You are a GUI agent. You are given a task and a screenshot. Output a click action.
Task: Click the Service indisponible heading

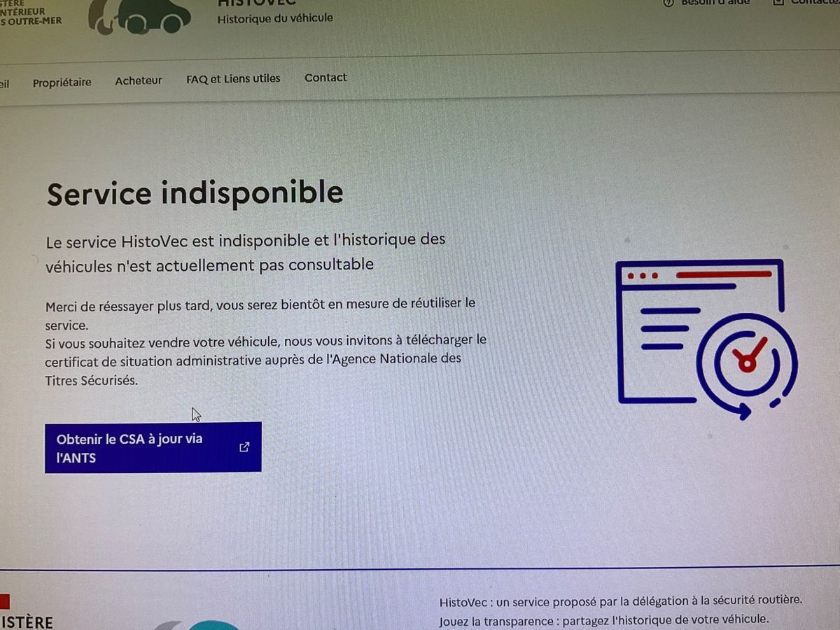[x=195, y=193]
